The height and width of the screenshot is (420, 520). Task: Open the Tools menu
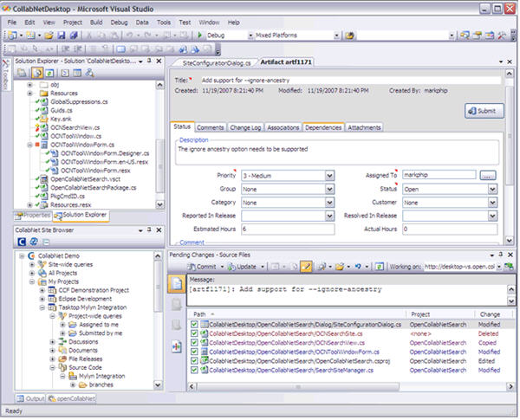click(164, 23)
